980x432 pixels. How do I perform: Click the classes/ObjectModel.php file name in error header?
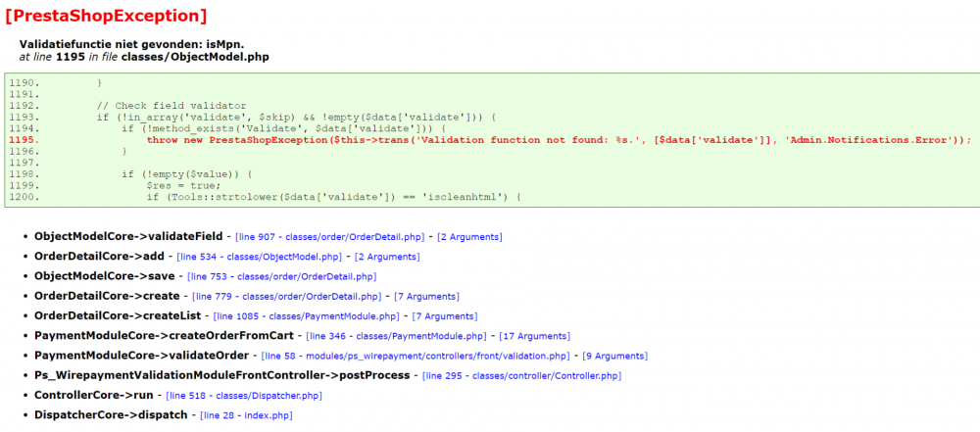[196, 57]
